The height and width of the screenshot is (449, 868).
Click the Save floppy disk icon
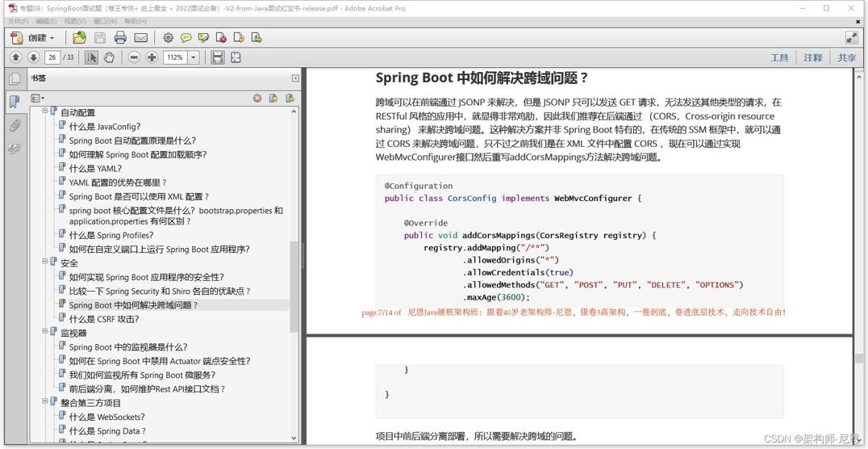click(100, 38)
